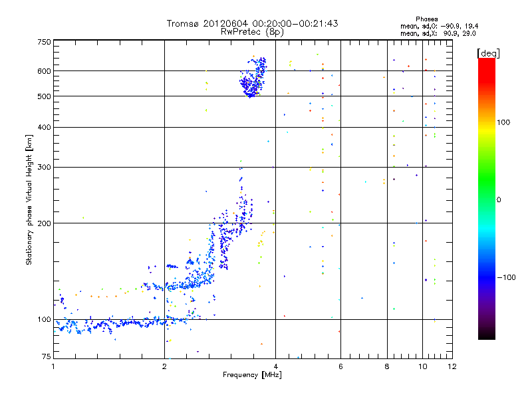The height and width of the screenshot is (399, 532).
Task: Click the x-axis tick label '2'
Action: tap(164, 366)
